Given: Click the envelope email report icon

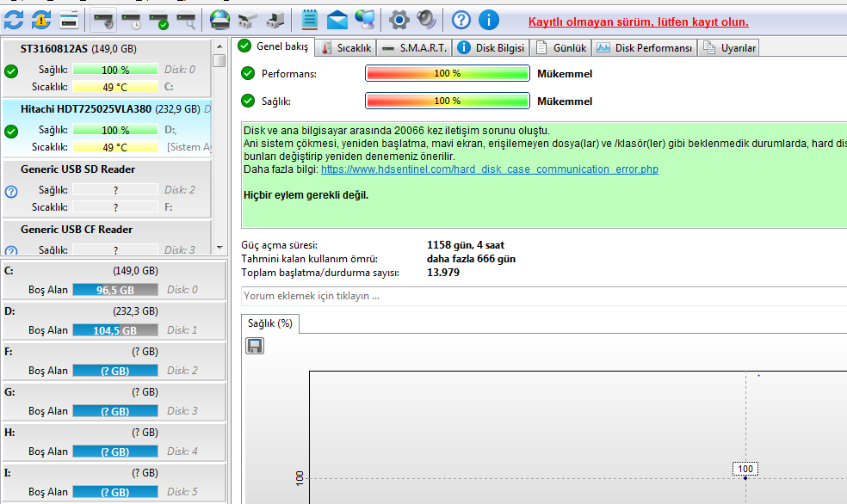Looking at the screenshot, I should click(x=337, y=21).
